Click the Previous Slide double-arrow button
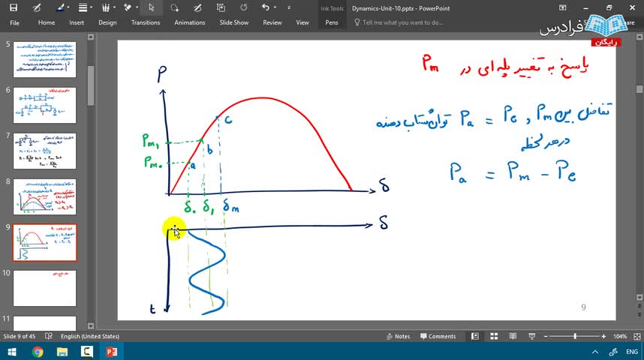The height and width of the screenshot is (360, 644). pyautogui.click(x=639, y=306)
